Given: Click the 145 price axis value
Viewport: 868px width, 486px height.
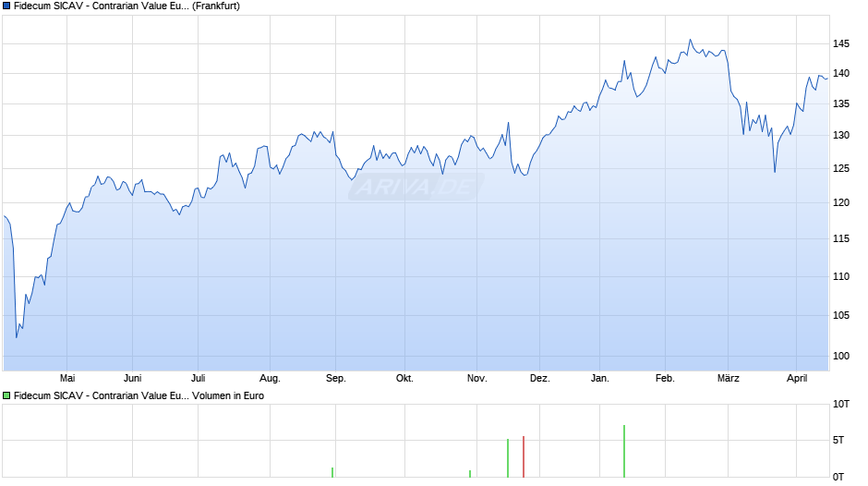Looking at the screenshot, I should pyautogui.click(x=841, y=43).
